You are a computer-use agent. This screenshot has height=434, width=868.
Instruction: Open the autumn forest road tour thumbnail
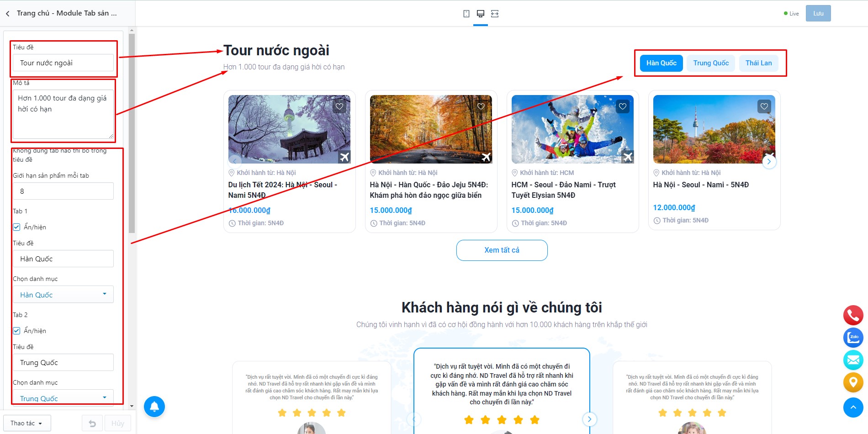tap(431, 129)
